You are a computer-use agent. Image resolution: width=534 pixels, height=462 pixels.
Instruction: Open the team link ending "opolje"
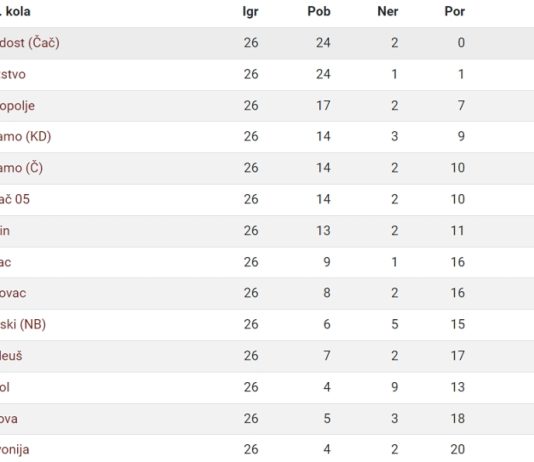[17, 106]
